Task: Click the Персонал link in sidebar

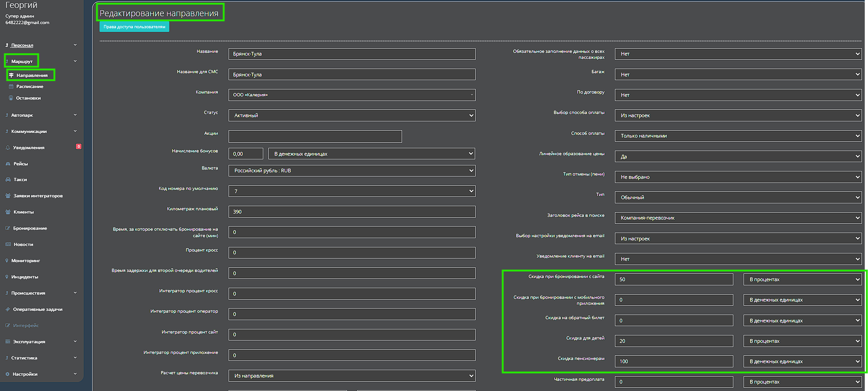Action: 22,45
